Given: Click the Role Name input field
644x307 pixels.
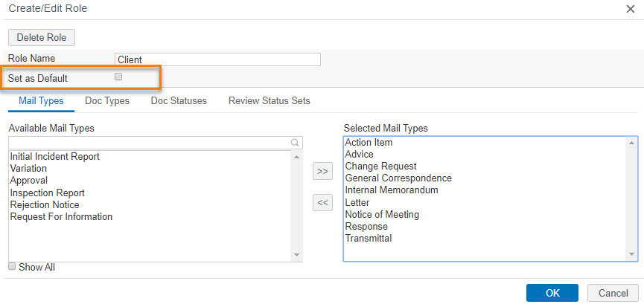Looking at the screenshot, I should coord(217,59).
